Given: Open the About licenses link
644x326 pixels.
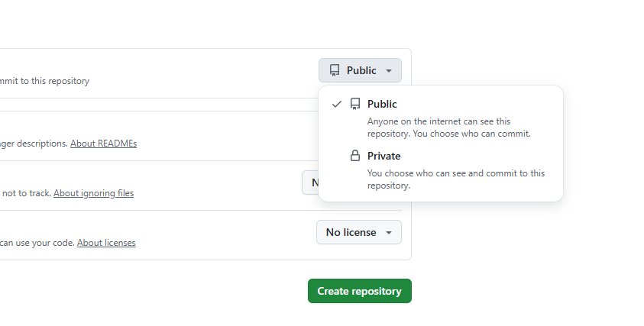Looking at the screenshot, I should pyautogui.click(x=106, y=243).
